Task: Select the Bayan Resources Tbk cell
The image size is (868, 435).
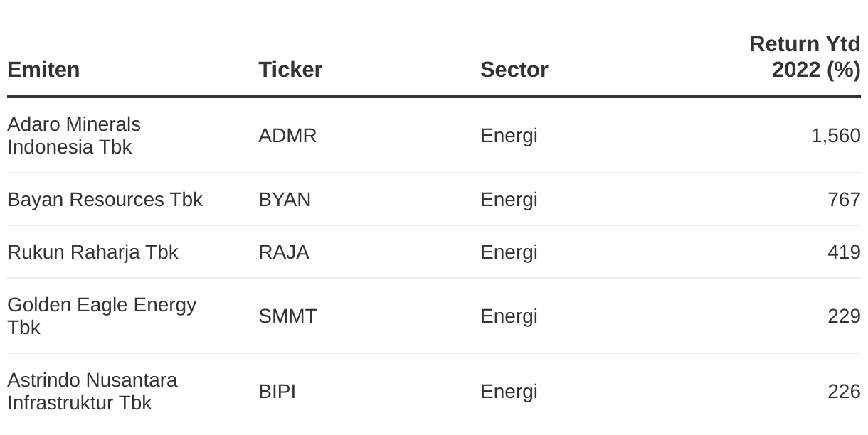Action: click(105, 200)
